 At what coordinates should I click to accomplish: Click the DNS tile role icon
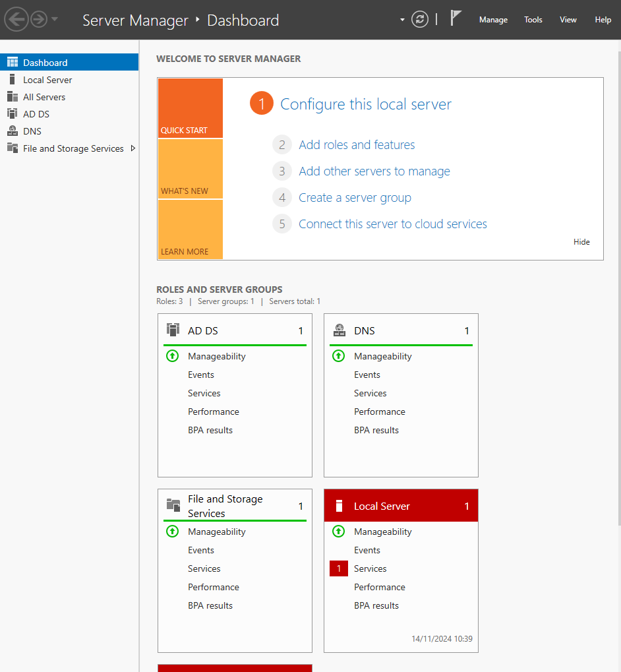(340, 330)
